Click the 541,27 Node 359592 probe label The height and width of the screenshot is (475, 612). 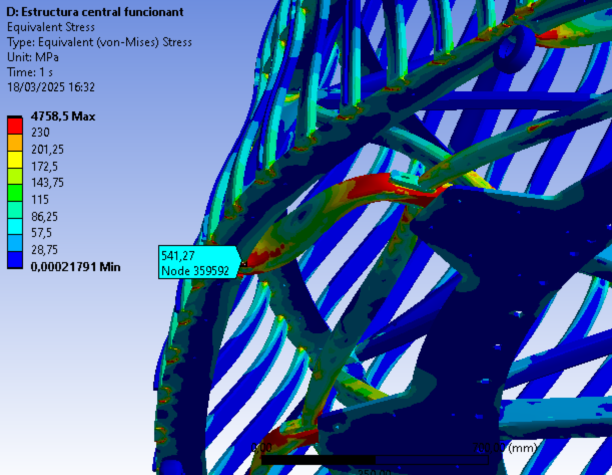(195, 263)
